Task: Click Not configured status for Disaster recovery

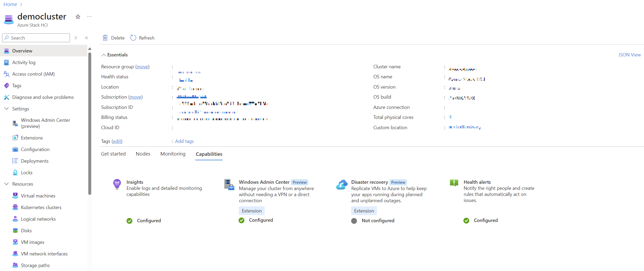Action: click(x=378, y=221)
